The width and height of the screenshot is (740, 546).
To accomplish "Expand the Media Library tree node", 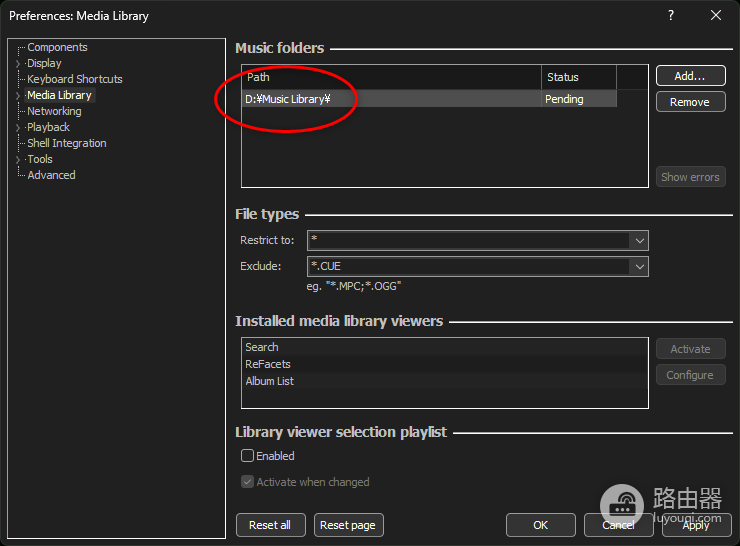I will coord(18,96).
